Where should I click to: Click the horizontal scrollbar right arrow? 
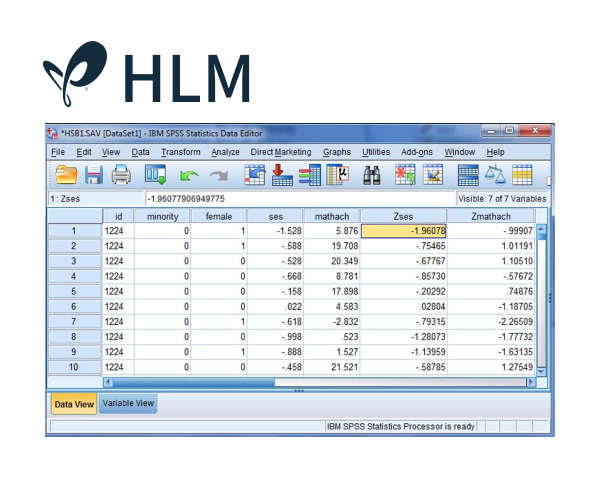[531, 382]
